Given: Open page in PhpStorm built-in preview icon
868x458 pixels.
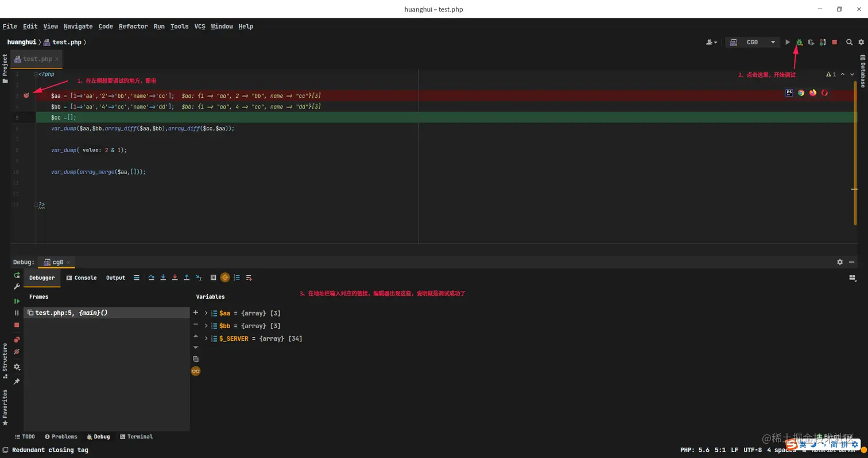Looking at the screenshot, I should (789, 93).
